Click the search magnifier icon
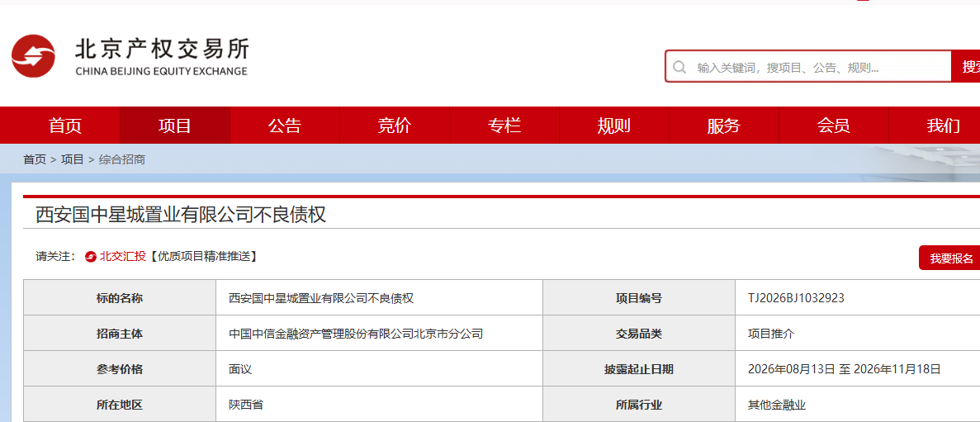 679,67
